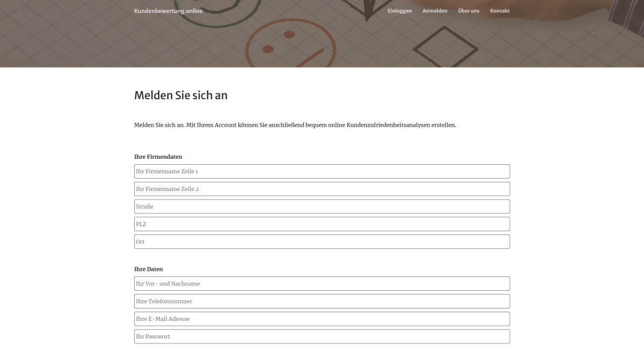
Task: Click the Ihre Telefonnummer field
Action: coord(322,301)
